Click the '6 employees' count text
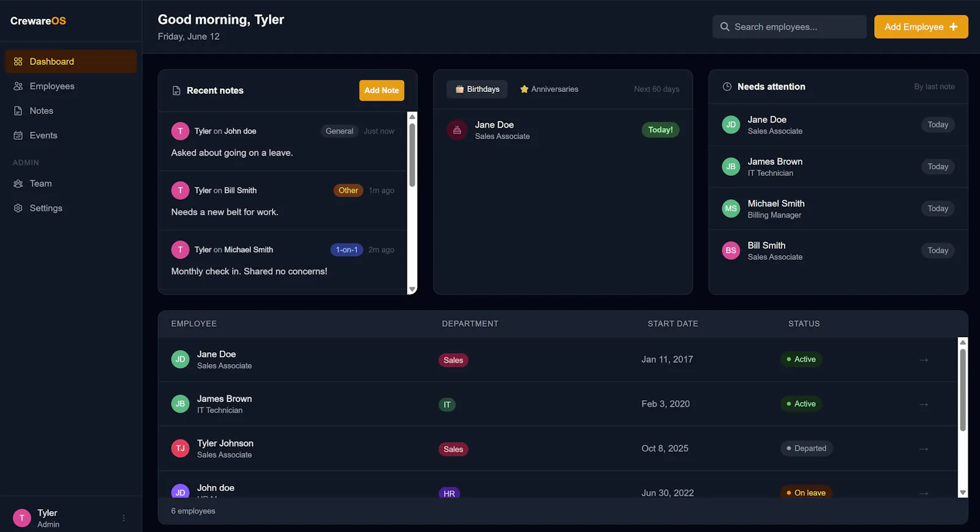Screen dimensions: 980x532 (x=194, y=511)
